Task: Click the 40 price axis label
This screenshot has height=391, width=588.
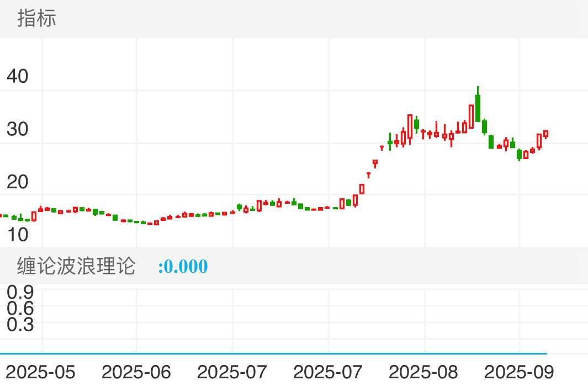Action: tap(17, 76)
